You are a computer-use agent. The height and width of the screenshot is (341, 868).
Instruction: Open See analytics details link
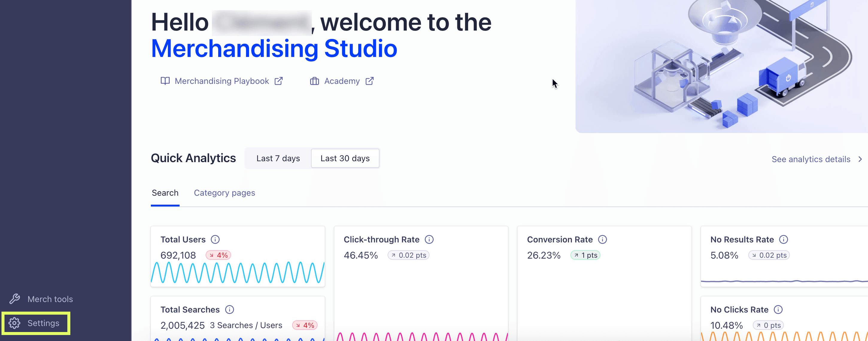[x=811, y=159]
